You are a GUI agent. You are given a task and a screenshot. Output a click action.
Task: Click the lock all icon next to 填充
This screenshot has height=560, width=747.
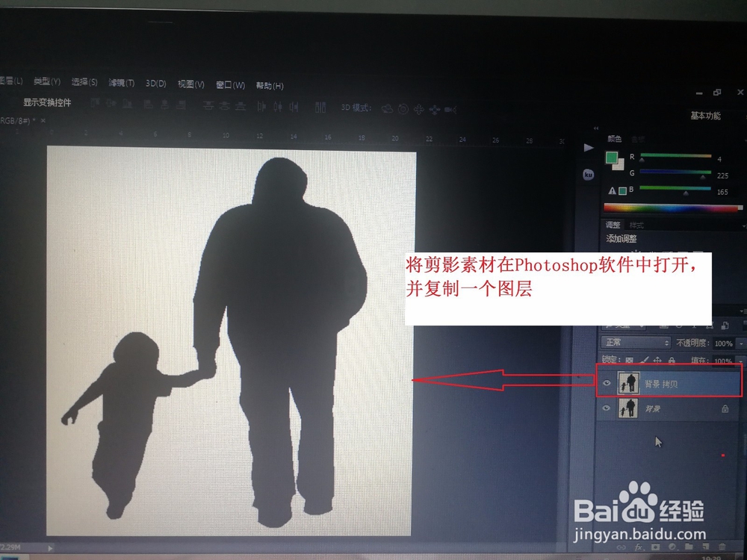[672, 360]
